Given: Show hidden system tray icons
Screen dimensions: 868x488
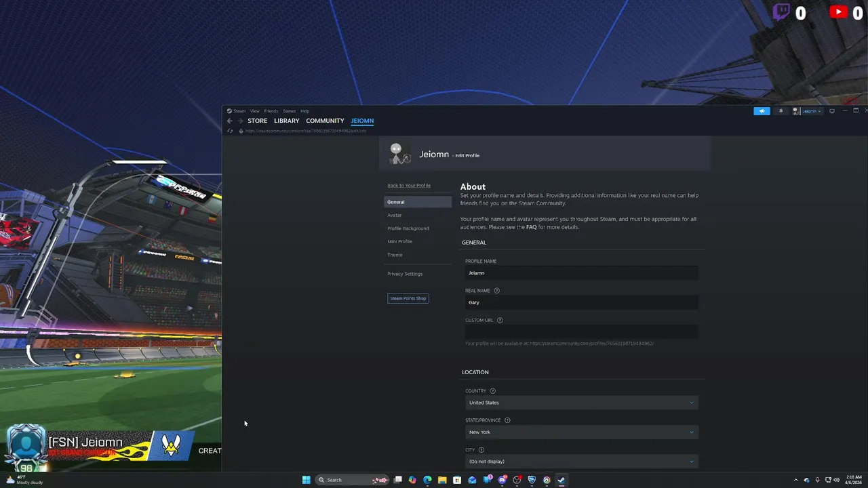Looking at the screenshot, I should [797, 480].
